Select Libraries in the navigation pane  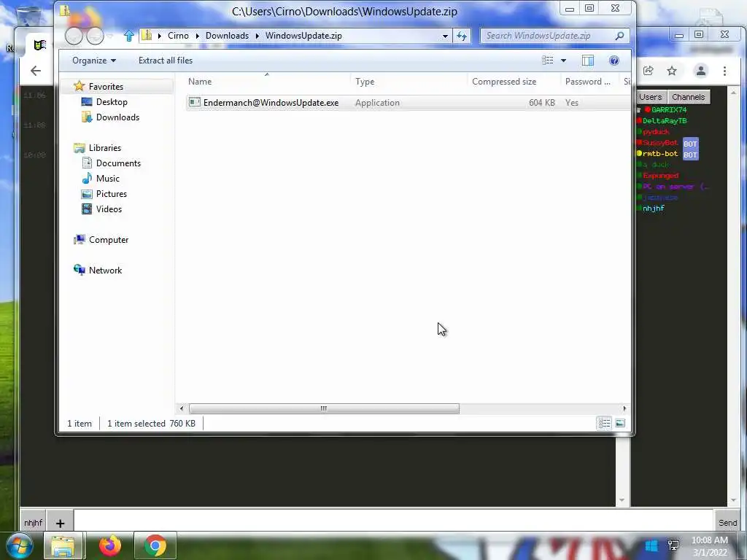pyautogui.click(x=105, y=147)
